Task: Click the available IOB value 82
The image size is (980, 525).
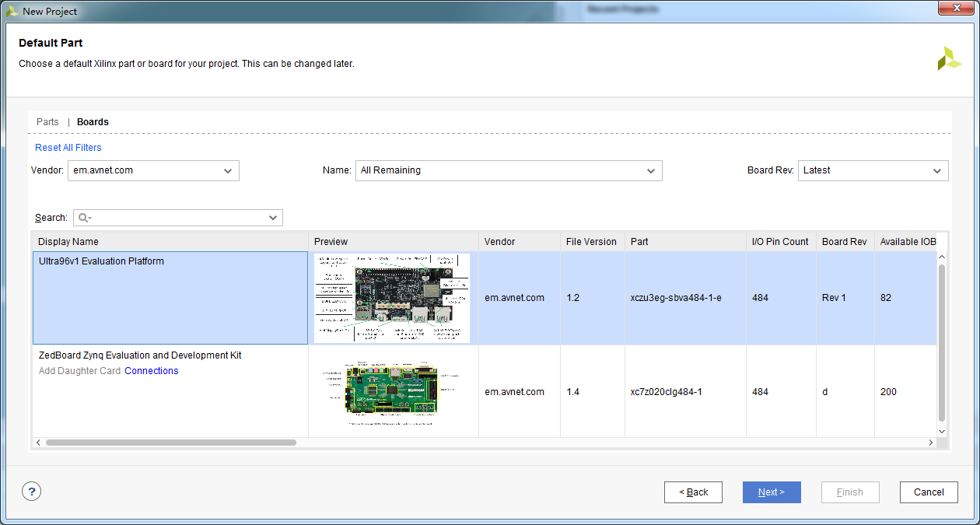Action: click(x=886, y=298)
